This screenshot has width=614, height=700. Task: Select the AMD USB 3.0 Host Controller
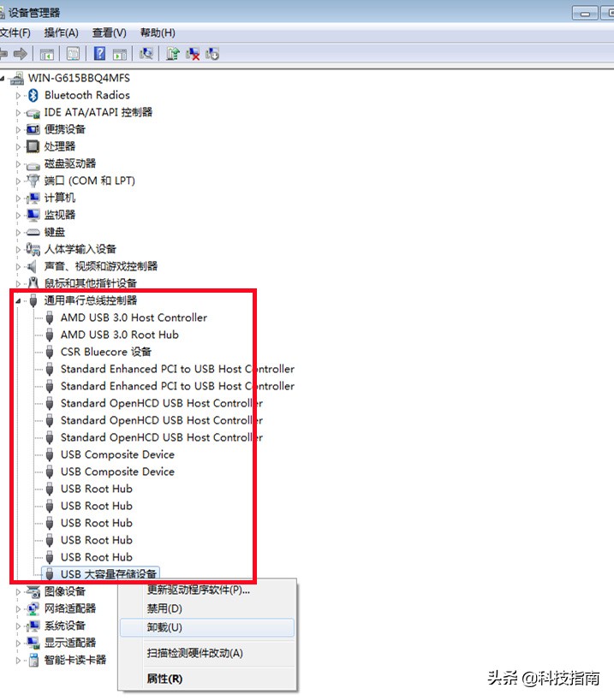pyautogui.click(x=133, y=317)
